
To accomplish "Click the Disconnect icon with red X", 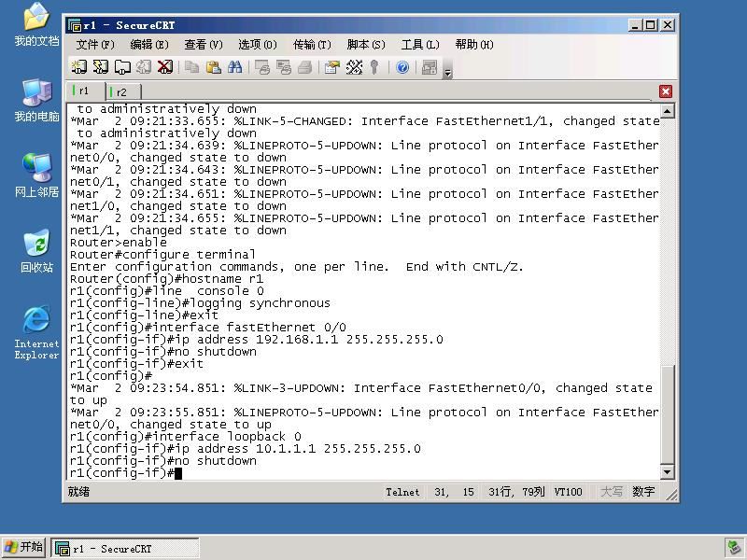I will pos(165,67).
